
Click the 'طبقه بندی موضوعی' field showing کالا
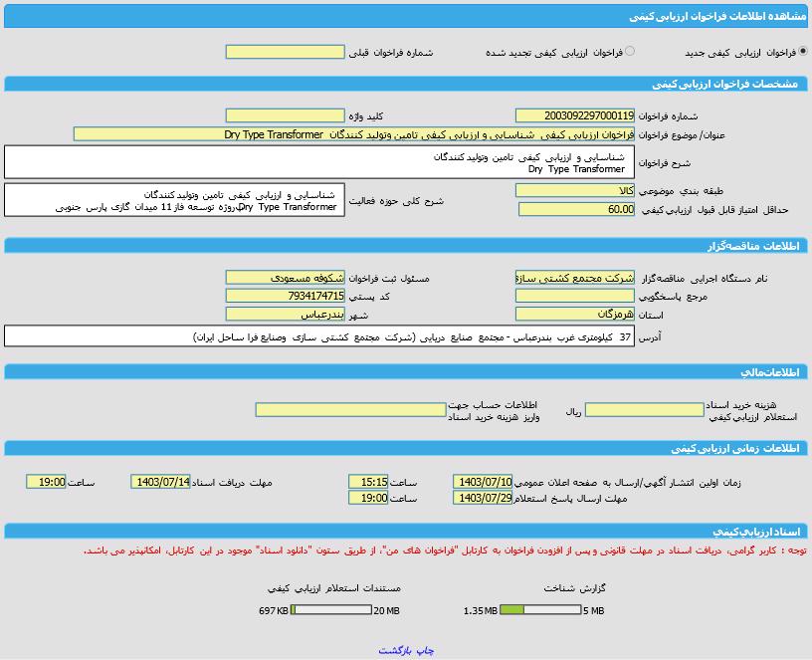click(574, 190)
